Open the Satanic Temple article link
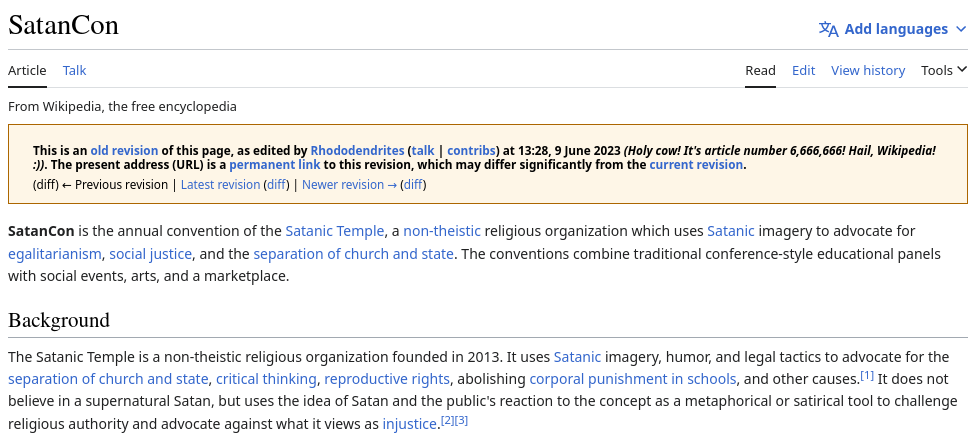This screenshot has height=446, width=975. coord(334,231)
